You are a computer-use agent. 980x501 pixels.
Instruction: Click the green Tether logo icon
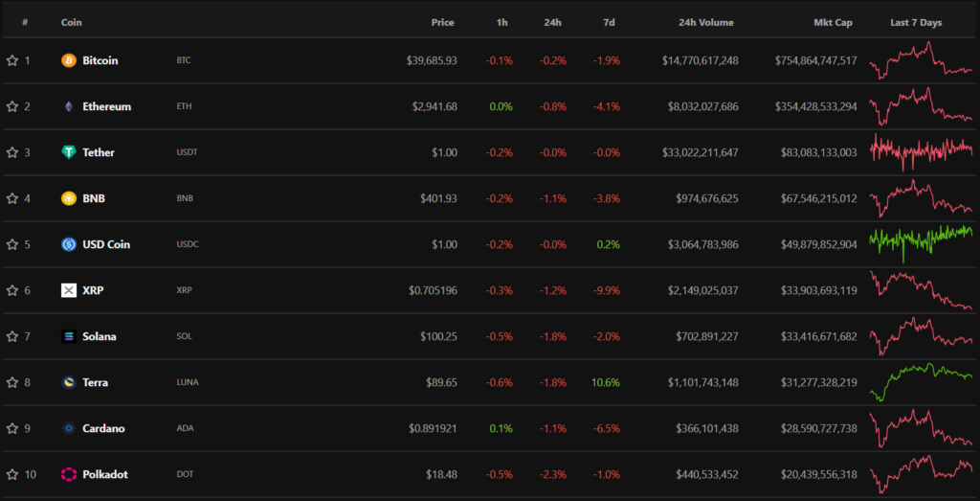pos(69,152)
